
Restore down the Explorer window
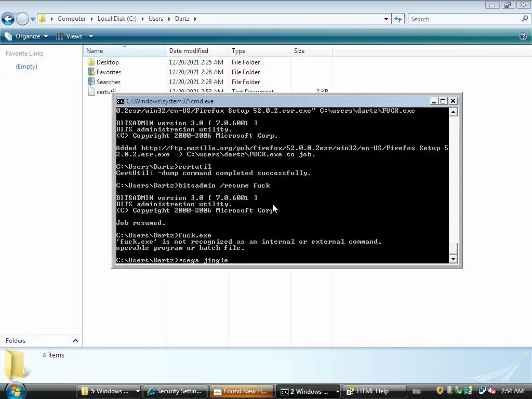coord(508,5)
